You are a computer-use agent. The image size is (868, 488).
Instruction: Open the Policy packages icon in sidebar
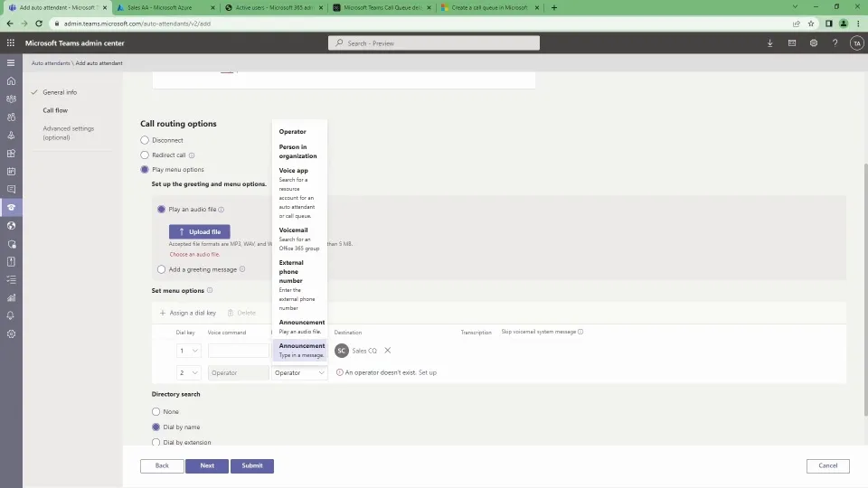(11, 262)
